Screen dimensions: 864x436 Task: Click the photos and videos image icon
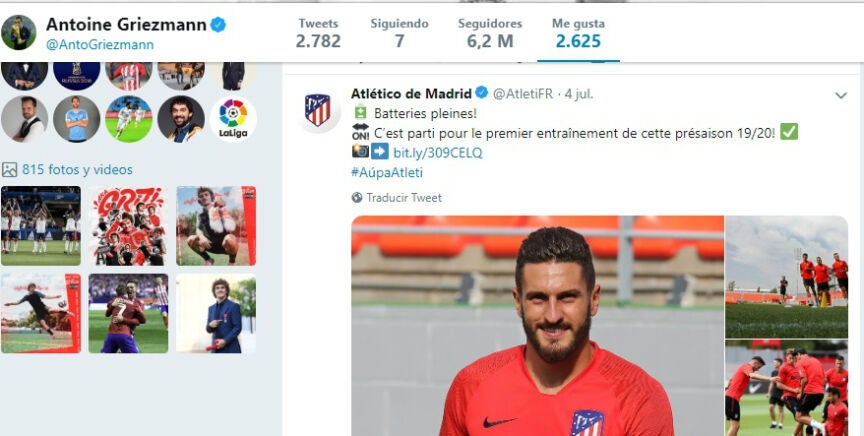(x=9, y=170)
